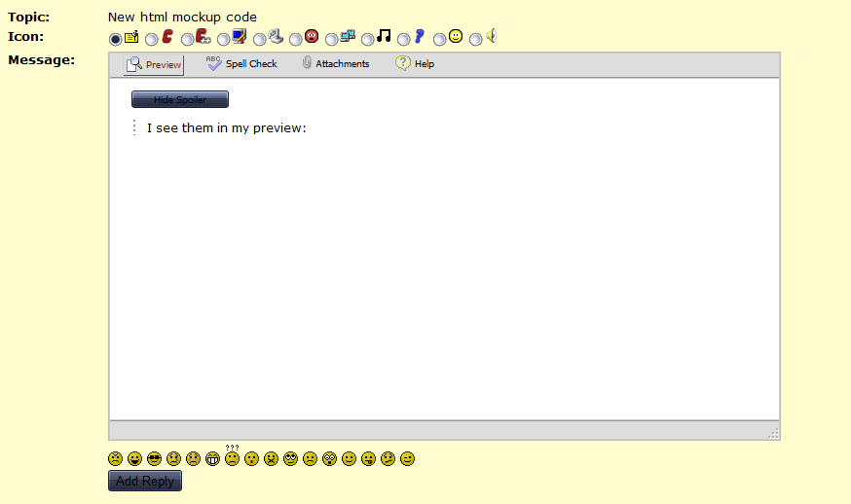The width and height of the screenshot is (851, 504).
Task: Insert the sunglasses cool smiley
Action: (154, 458)
